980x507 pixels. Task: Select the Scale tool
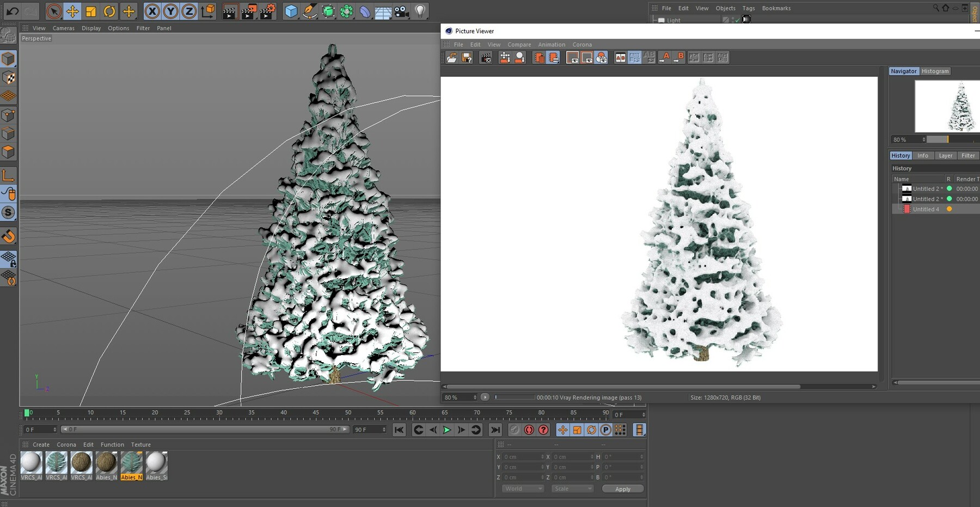(91, 11)
